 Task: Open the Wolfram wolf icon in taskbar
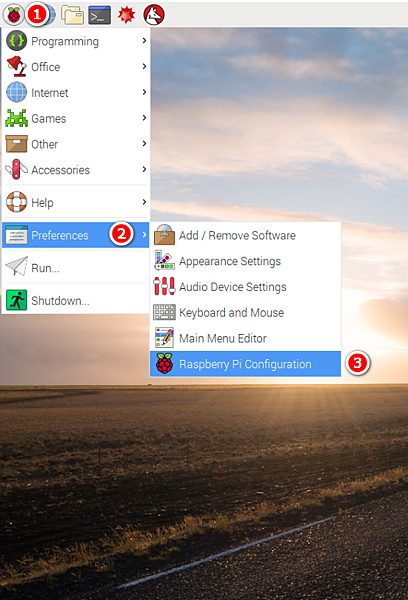(154, 15)
